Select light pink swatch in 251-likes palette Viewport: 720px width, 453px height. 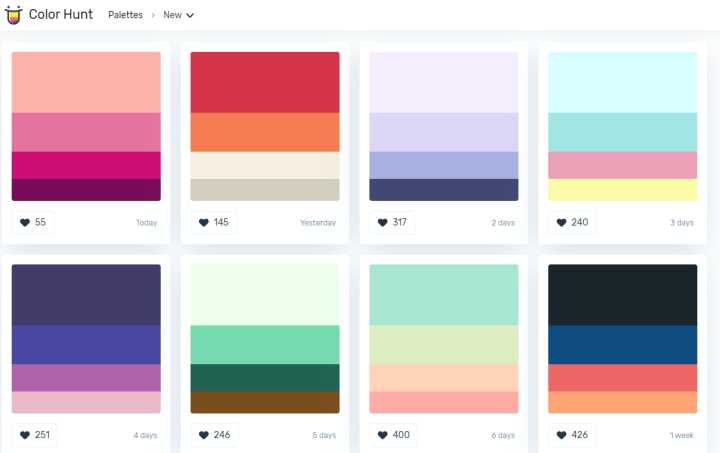click(x=86, y=403)
